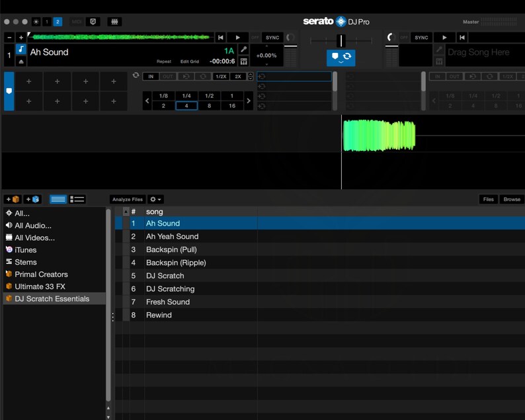This screenshot has width=525, height=420.
Task: Nudge the deck 1 pitch down with the arrow
Action: pyautogui.click(x=266, y=64)
